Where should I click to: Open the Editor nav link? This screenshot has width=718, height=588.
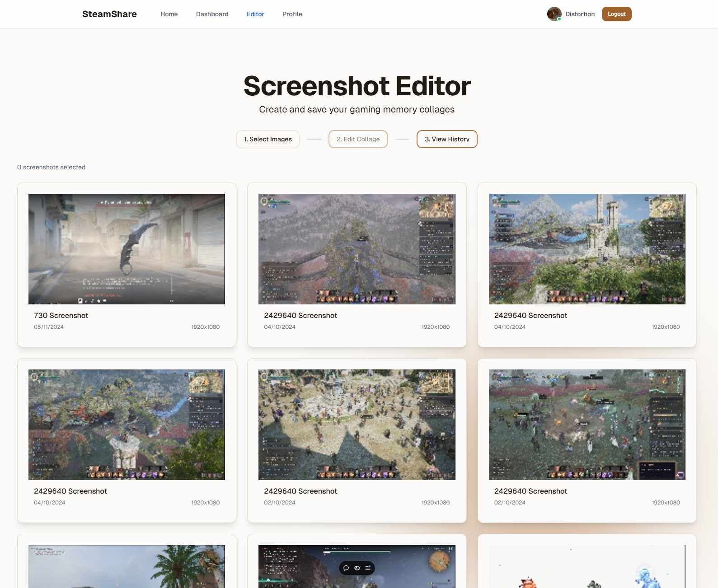(255, 14)
